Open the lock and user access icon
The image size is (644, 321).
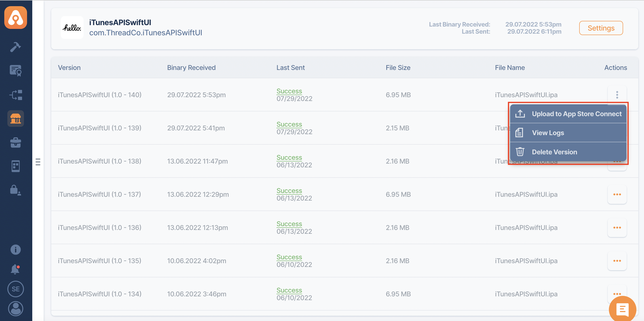(15, 190)
